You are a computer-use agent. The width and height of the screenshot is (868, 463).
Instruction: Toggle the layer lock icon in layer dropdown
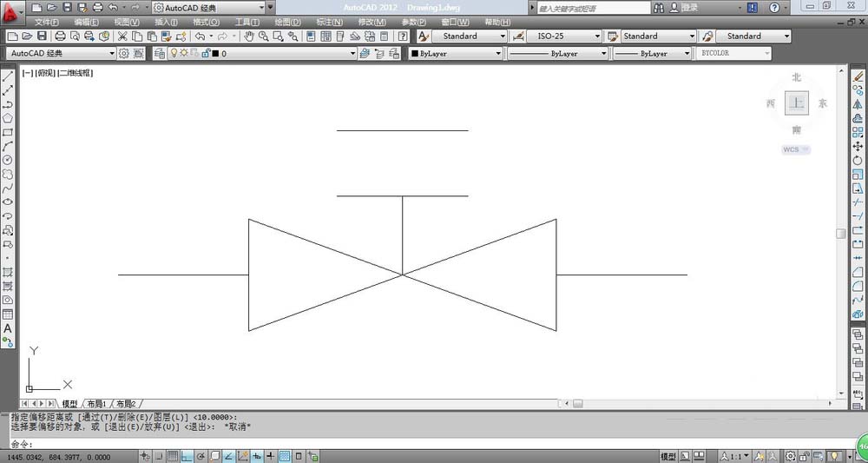point(206,53)
